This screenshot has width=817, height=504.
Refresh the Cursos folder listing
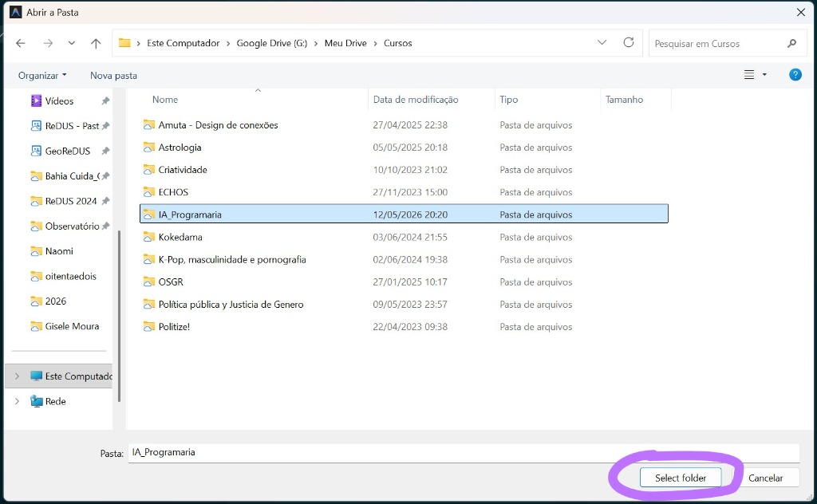pyautogui.click(x=629, y=43)
